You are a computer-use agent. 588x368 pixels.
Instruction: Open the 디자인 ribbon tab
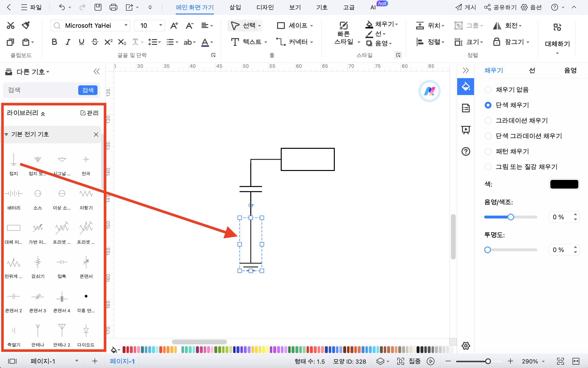tap(265, 7)
